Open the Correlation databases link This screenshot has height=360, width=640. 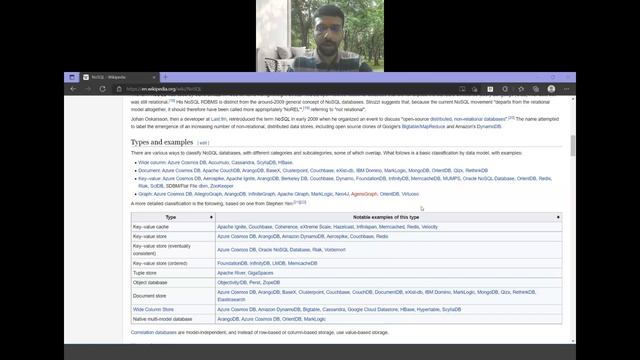pyautogui.click(x=153, y=333)
